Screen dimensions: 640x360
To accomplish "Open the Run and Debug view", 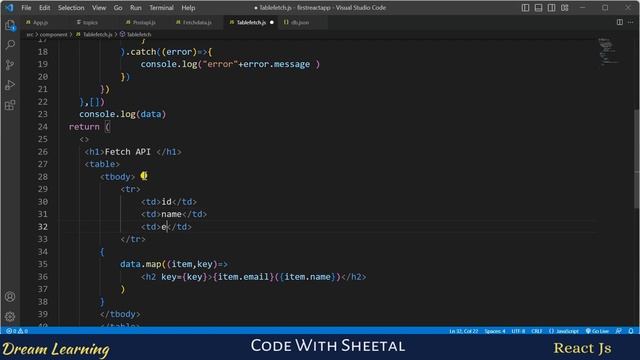I will (10, 85).
